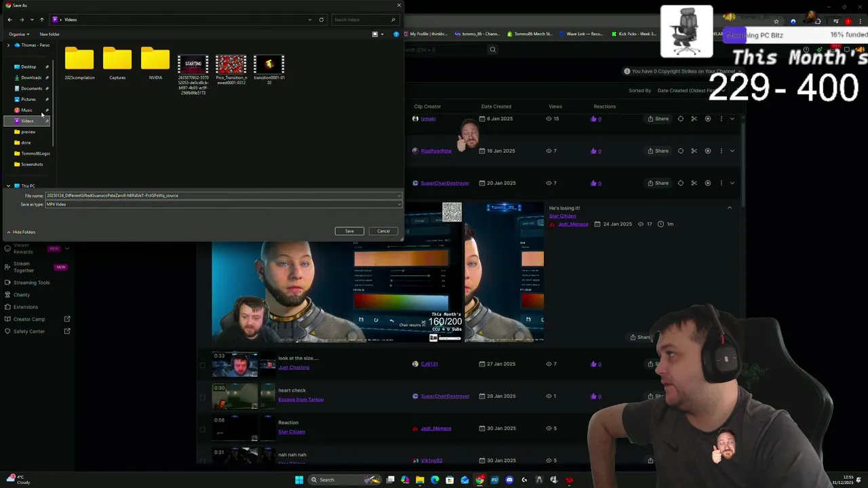Click target icon for 20 Jan clip
The image size is (868, 488).
tap(680, 183)
